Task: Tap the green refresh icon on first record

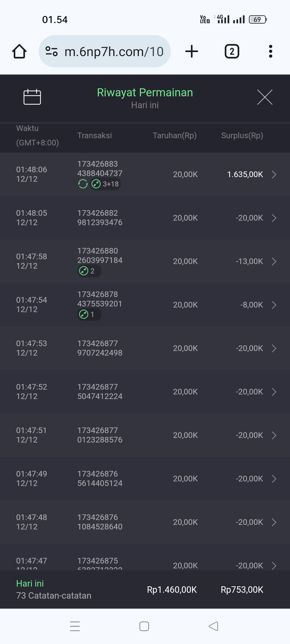Action: [83, 184]
